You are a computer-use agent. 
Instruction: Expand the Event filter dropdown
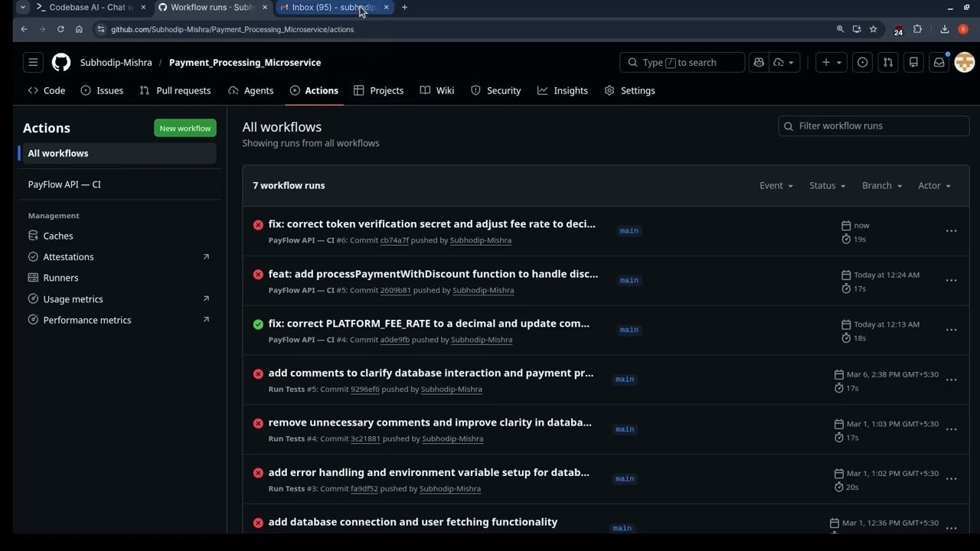pyautogui.click(x=776, y=186)
